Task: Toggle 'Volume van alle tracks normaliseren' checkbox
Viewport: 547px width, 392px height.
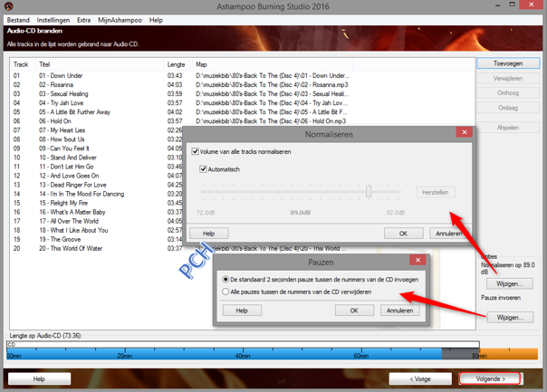Action: (x=196, y=151)
